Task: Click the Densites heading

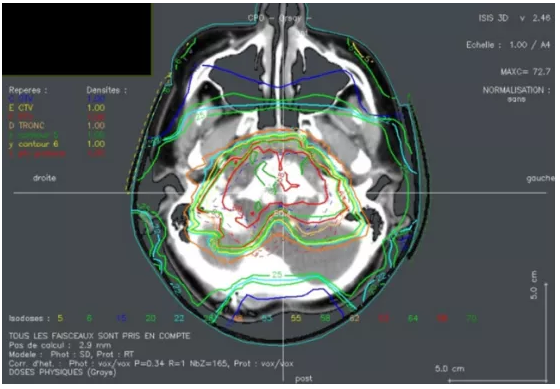Action: (106, 90)
